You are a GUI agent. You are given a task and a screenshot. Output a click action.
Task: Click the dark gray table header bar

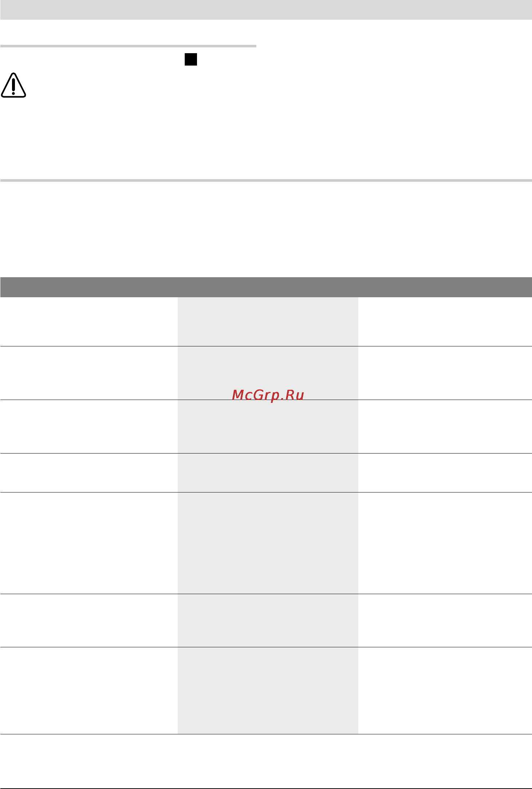point(266,287)
